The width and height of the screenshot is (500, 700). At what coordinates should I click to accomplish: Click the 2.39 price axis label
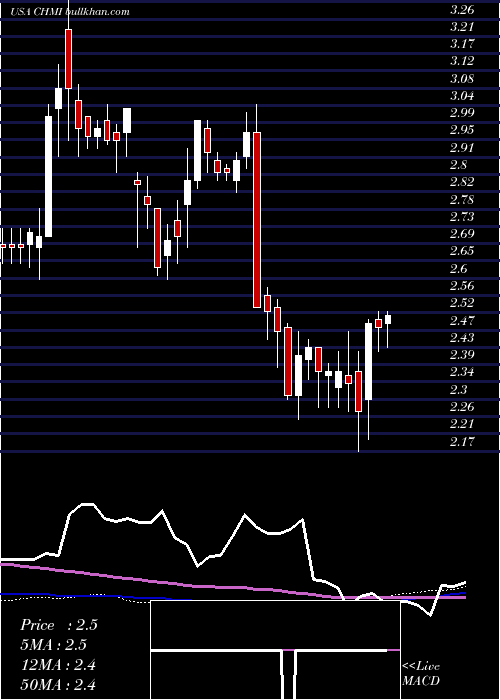pyautogui.click(x=462, y=355)
